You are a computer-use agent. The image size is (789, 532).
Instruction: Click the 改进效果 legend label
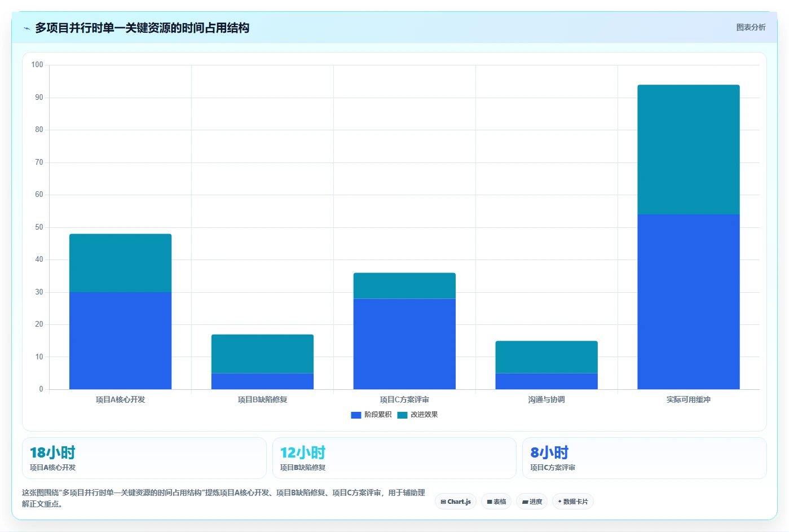(424, 415)
